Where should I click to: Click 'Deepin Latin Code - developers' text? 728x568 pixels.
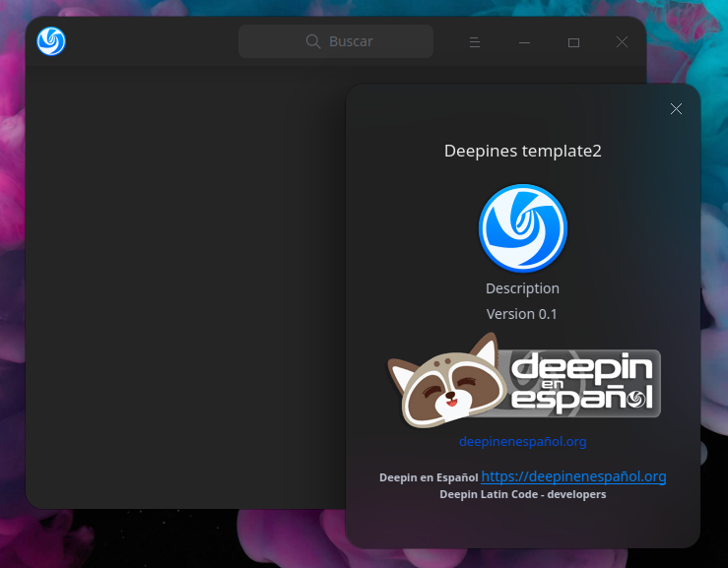pos(523,495)
